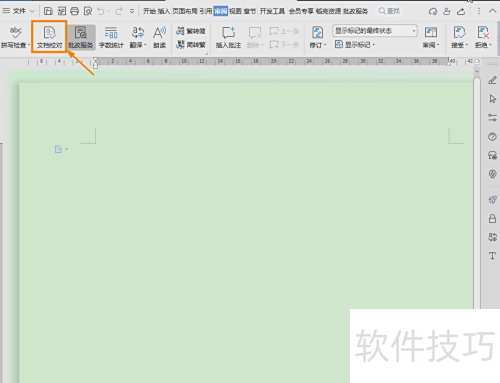Expand quick access toolbar customize arrow

(132, 11)
